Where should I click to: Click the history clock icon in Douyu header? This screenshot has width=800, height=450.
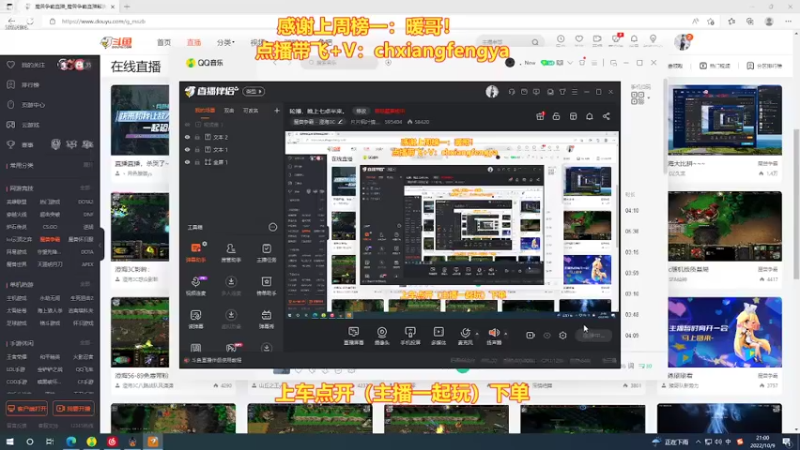561,39
